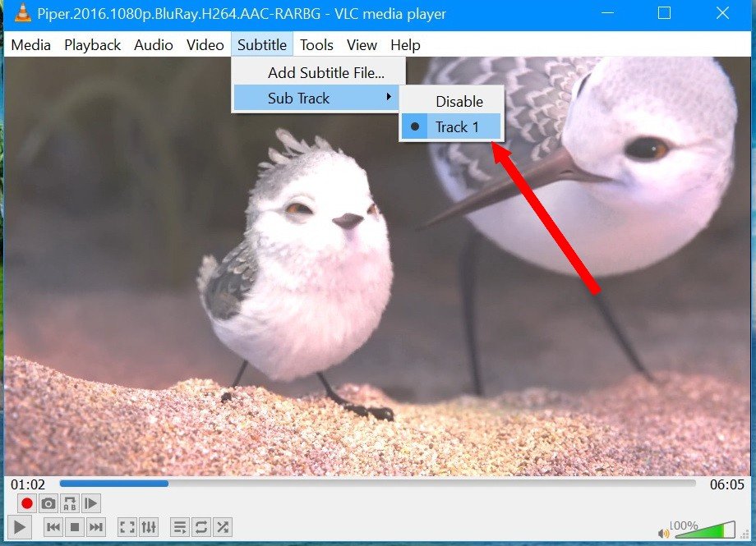Take a snapshot with the camera icon

tap(48, 503)
